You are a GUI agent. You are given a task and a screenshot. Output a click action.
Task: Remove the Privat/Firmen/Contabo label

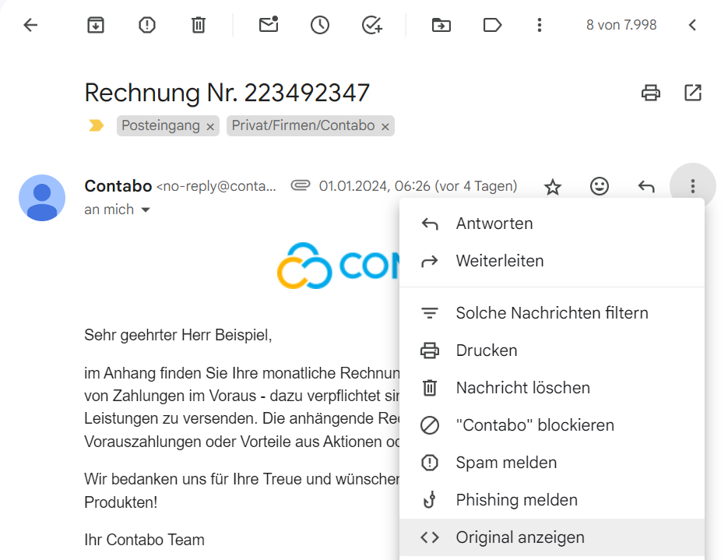pyautogui.click(x=385, y=126)
